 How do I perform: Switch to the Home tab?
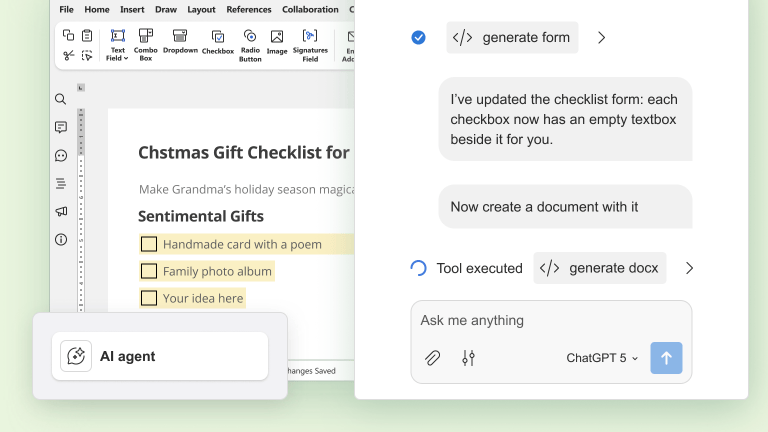[x=97, y=9]
